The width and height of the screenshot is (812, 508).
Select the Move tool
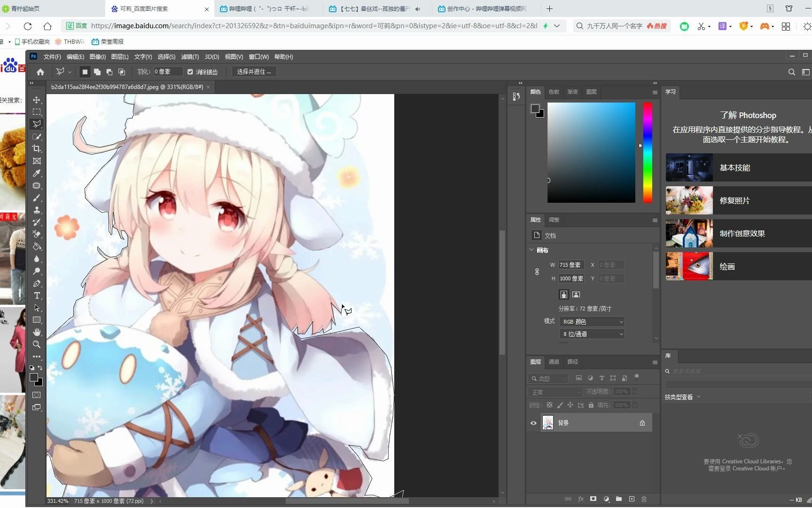point(37,100)
